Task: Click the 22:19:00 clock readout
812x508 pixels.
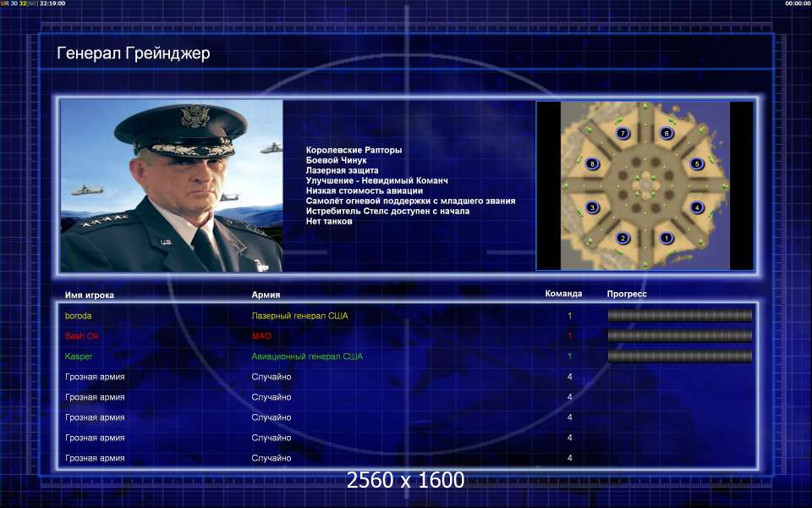Action: [52, 3]
